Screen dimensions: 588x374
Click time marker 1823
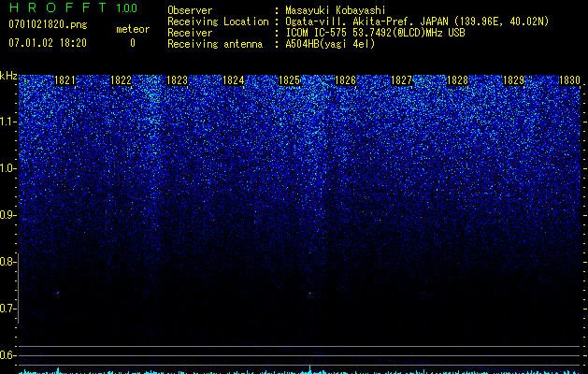(x=177, y=80)
